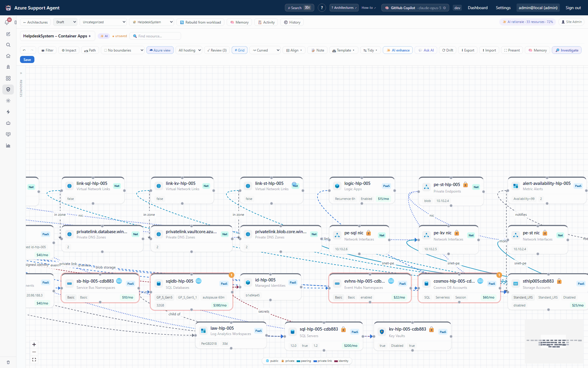Click the sun-shaped icon in left sidebar
The image size is (588, 368).
click(x=8, y=101)
